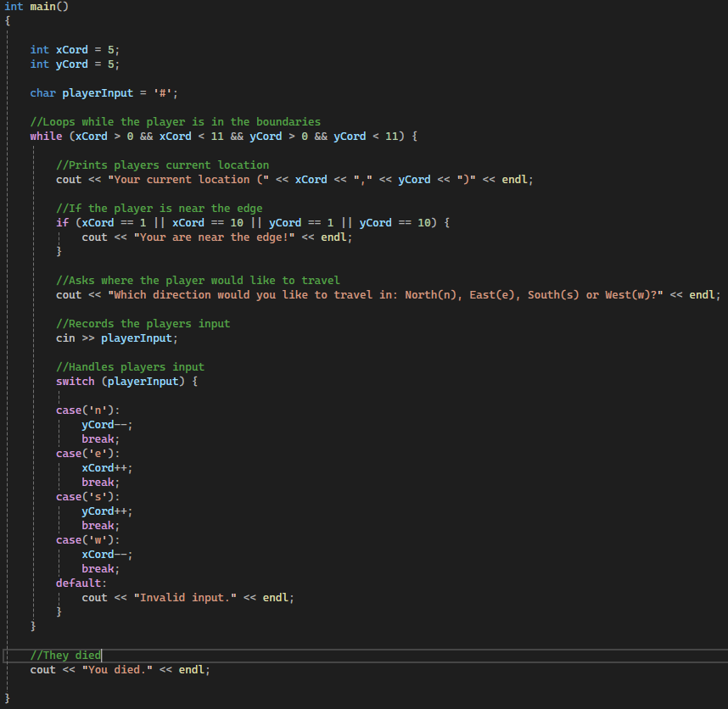
Task: Click the switch keyword
Action: pyautogui.click(x=75, y=382)
